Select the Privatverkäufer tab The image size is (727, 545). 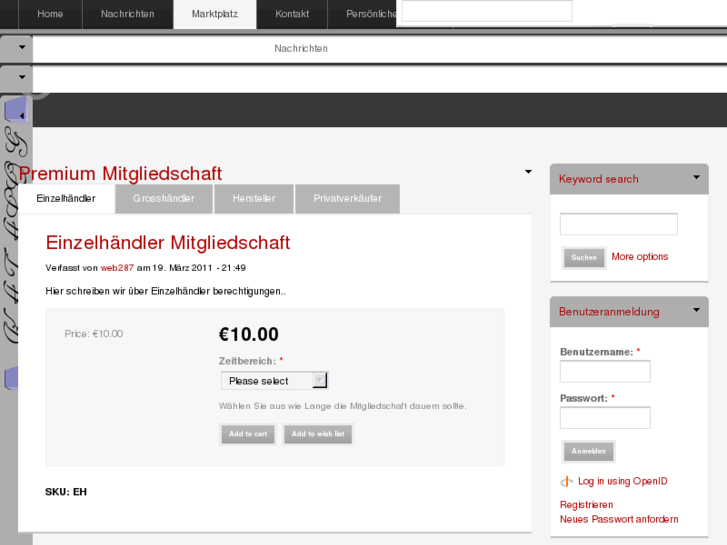click(x=347, y=199)
